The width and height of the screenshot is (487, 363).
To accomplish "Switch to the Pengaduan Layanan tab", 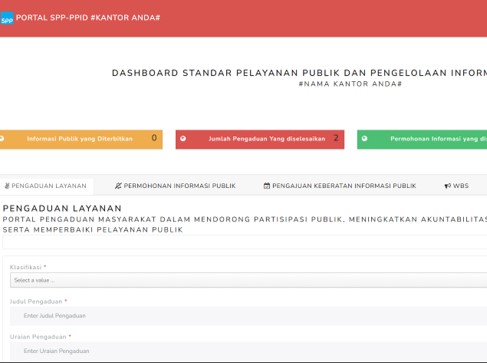I will [46, 186].
